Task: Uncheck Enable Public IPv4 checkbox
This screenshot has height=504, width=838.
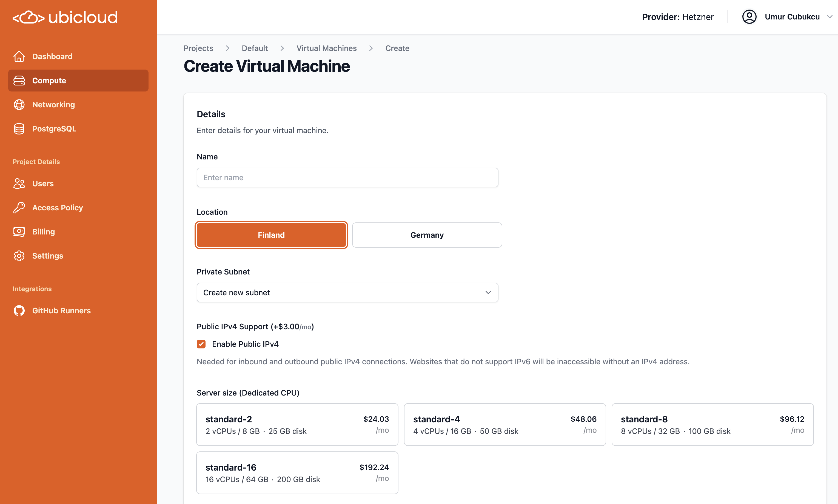Action: 201,344
